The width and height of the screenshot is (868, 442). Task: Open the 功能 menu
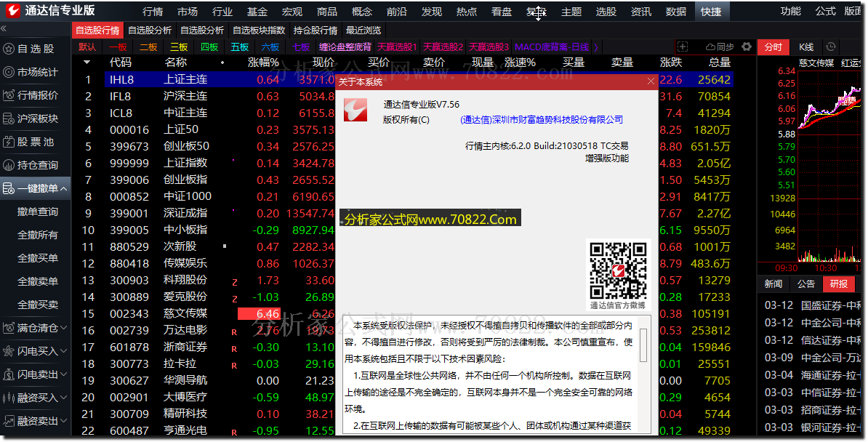pos(790,11)
